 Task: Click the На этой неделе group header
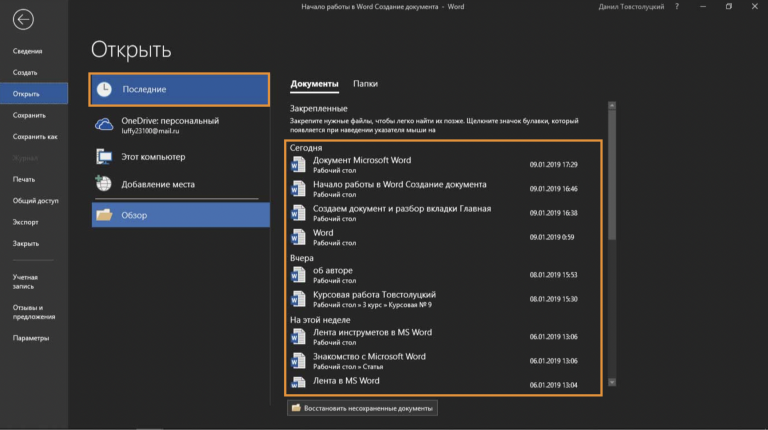pos(320,320)
